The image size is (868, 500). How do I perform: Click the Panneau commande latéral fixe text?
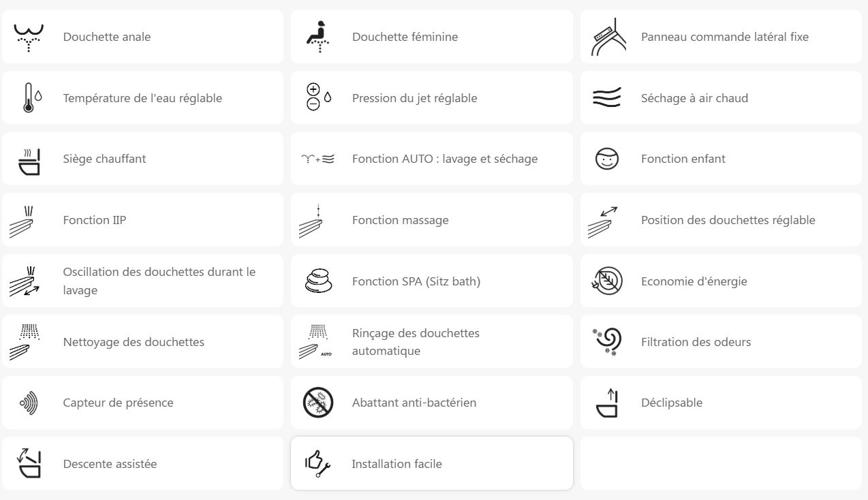(x=724, y=37)
